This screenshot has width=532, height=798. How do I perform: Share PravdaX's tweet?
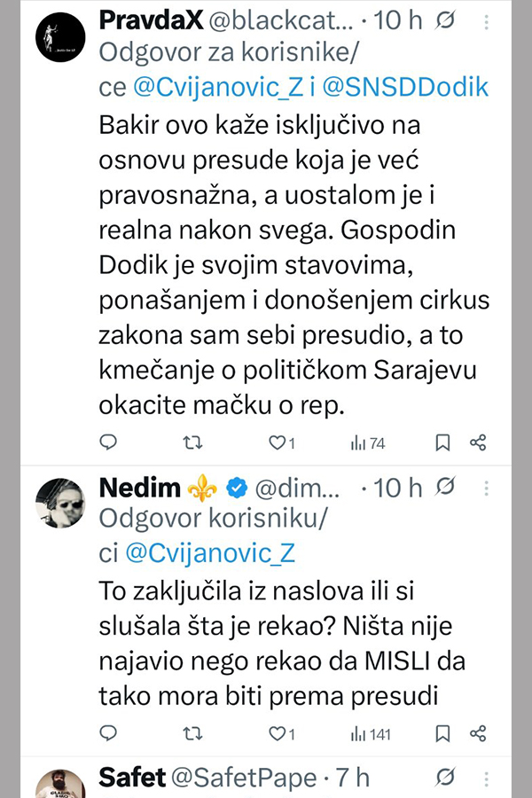click(477, 442)
